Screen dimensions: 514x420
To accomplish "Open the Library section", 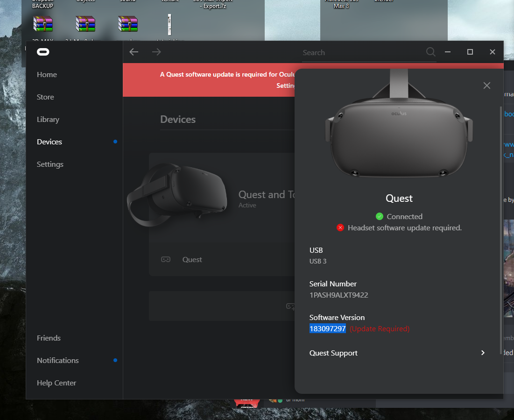I will coord(48,120).
